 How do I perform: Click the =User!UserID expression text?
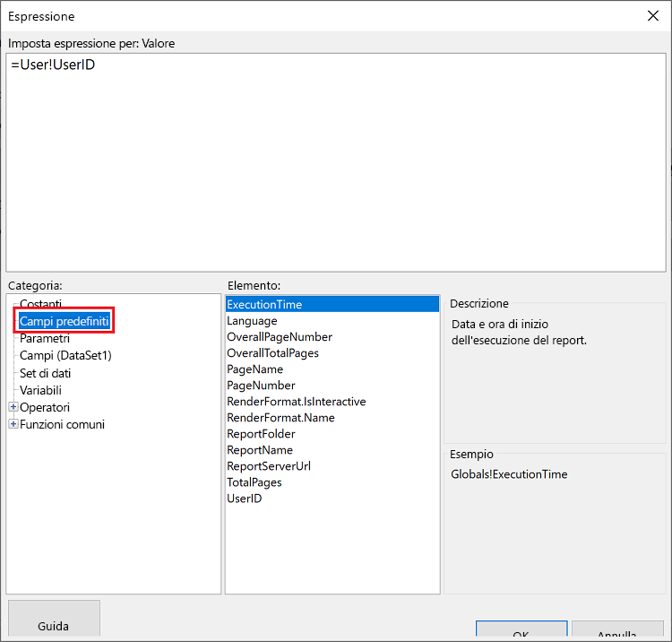click(x=53, y=65)
